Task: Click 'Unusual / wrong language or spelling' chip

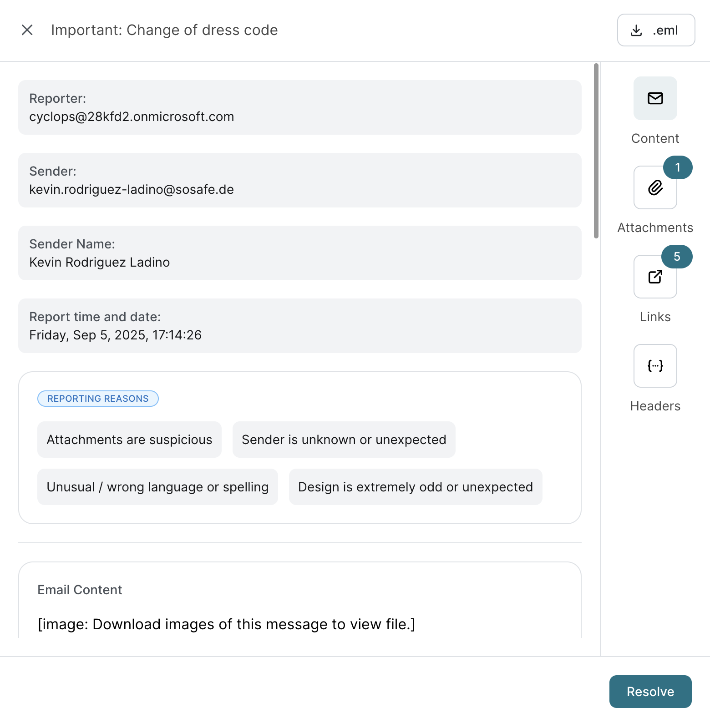Action: coord(157,487)
